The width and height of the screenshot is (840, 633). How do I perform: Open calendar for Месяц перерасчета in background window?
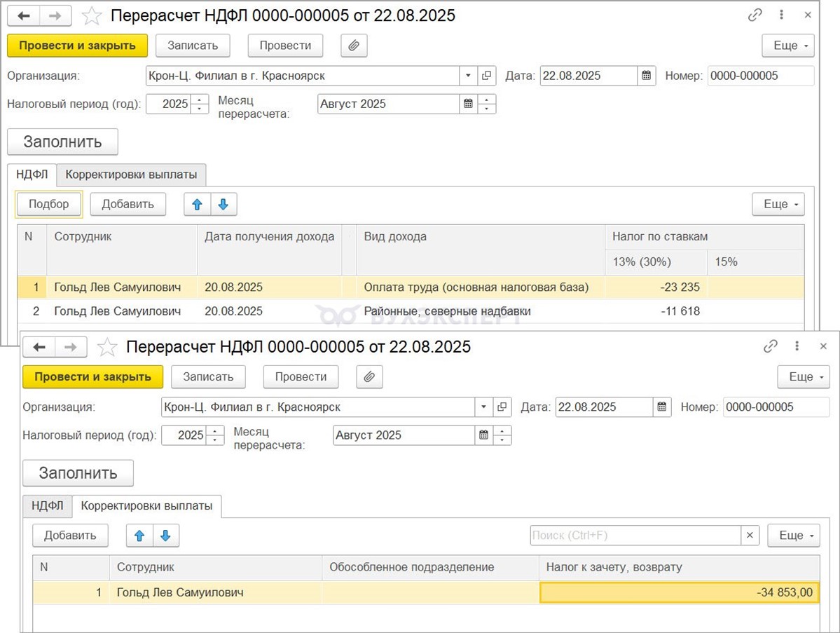467,104
